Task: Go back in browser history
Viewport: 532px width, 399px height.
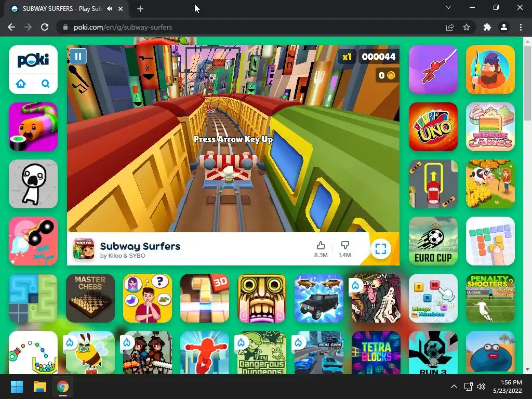Action: click(11, 27)
